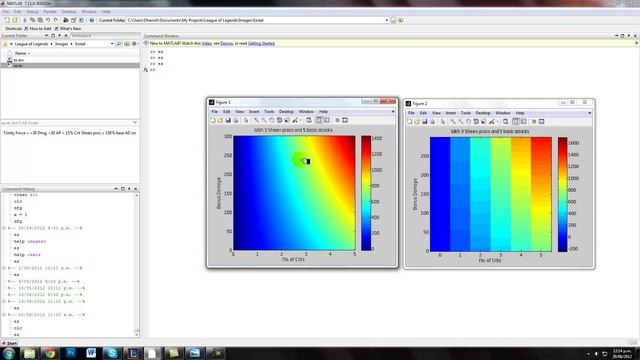Click Show Plot Tools icon in Figure 2
The width and height of the screenshot is (640, 360).
pyautogui.click(x=542, y=122)
